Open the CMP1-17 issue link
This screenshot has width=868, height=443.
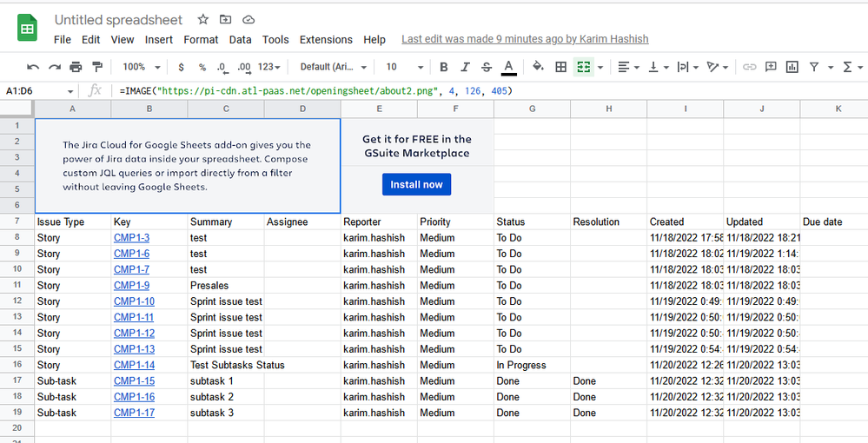click(x=134, y=413)
